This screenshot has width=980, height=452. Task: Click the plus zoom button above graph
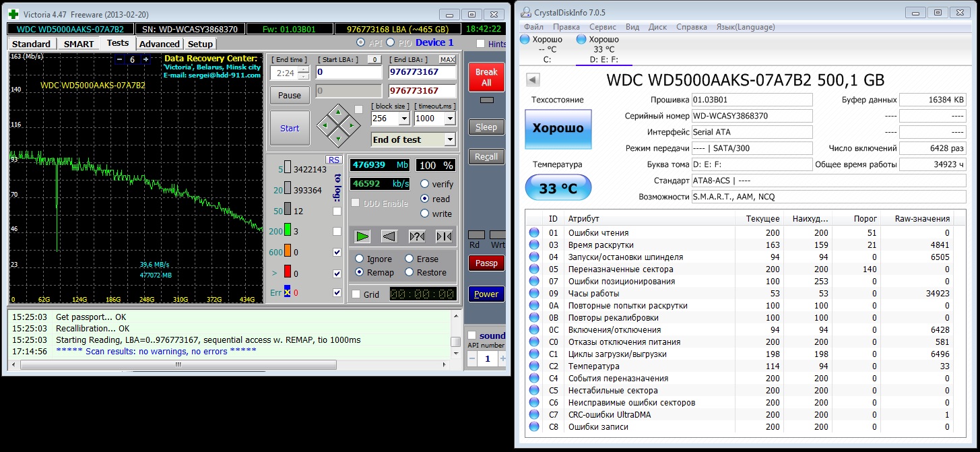145,59
